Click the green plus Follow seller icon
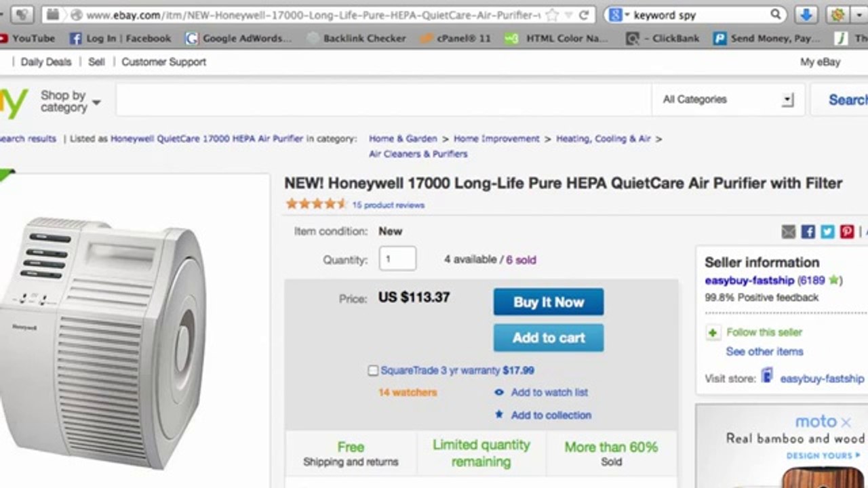 tap(713, 333)
